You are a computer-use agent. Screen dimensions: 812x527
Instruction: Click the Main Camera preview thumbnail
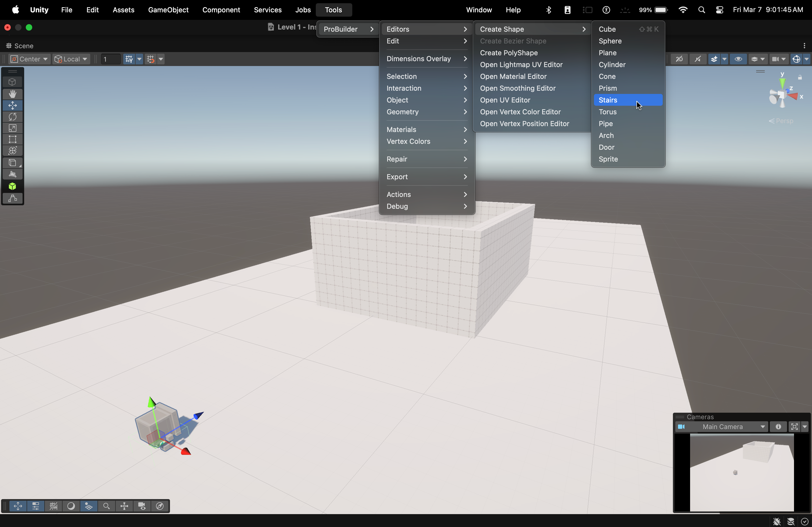tap(742, 473)
